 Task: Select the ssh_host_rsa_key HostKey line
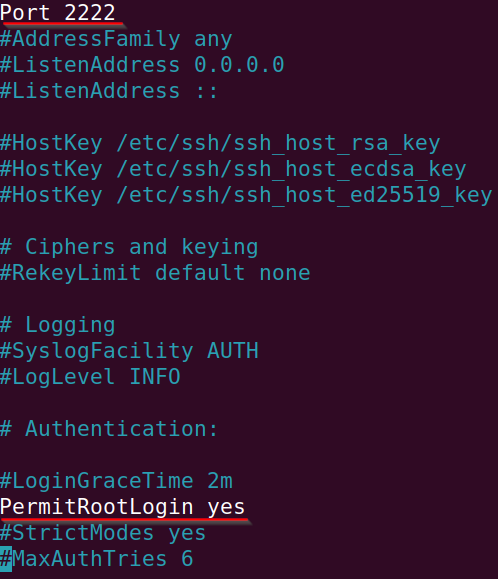point(220,143)
